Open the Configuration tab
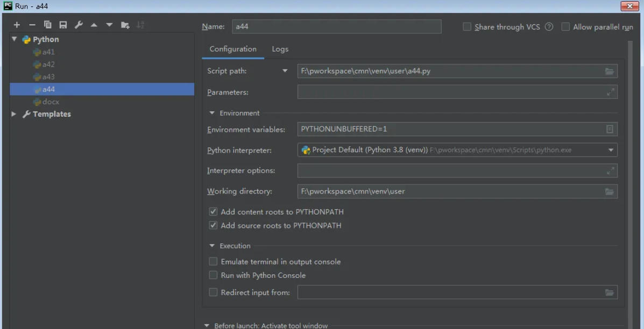The height and width of the screenshot is (329, 644). (232, 48)
